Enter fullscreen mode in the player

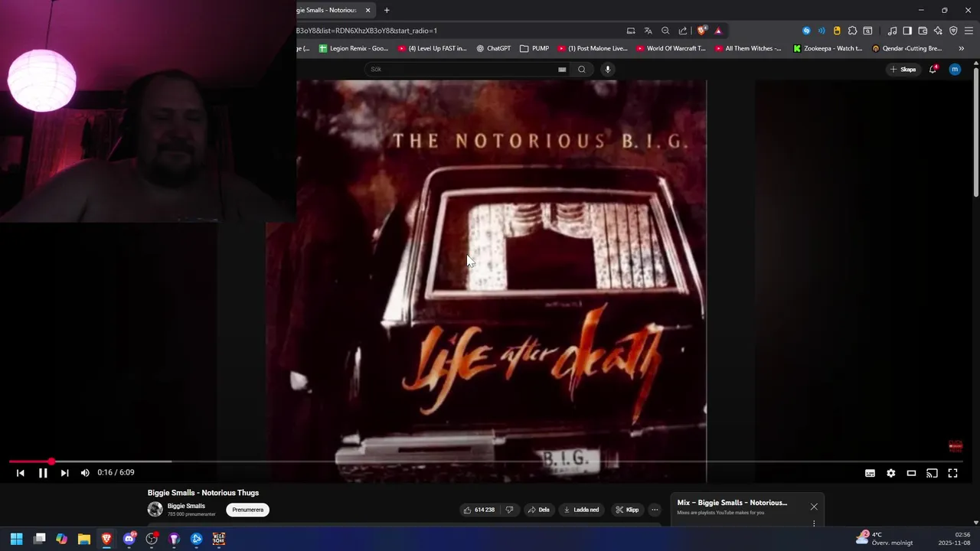coord(952,473)
